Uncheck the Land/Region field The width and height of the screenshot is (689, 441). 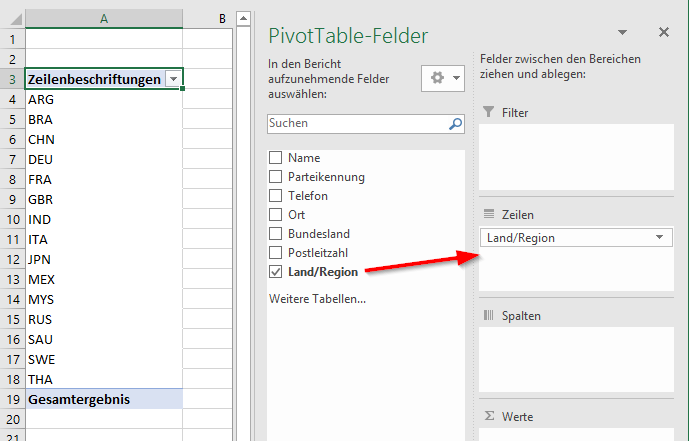276,272
